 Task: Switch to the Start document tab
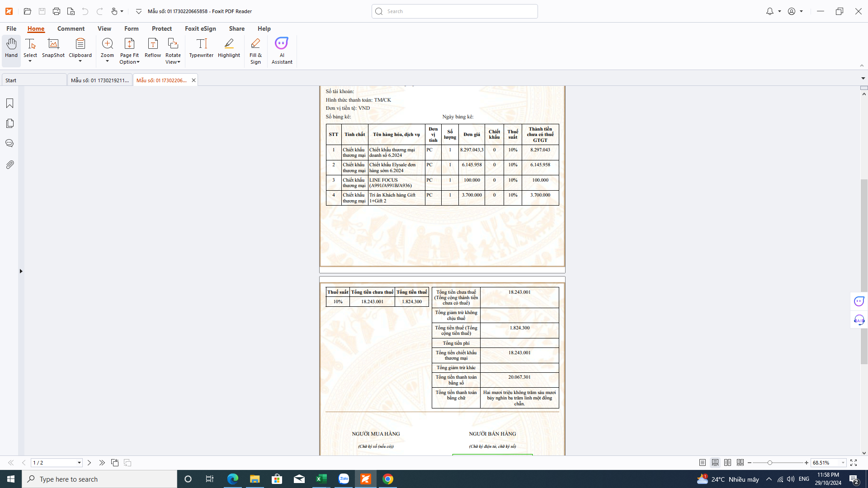[34, 80]
